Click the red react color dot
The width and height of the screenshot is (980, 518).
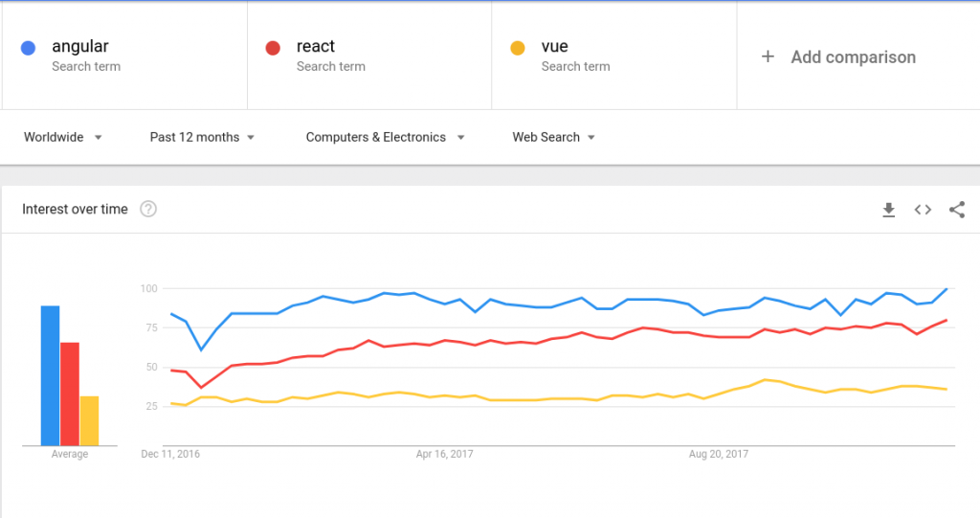pyautogui.click(x=274, y=48)
